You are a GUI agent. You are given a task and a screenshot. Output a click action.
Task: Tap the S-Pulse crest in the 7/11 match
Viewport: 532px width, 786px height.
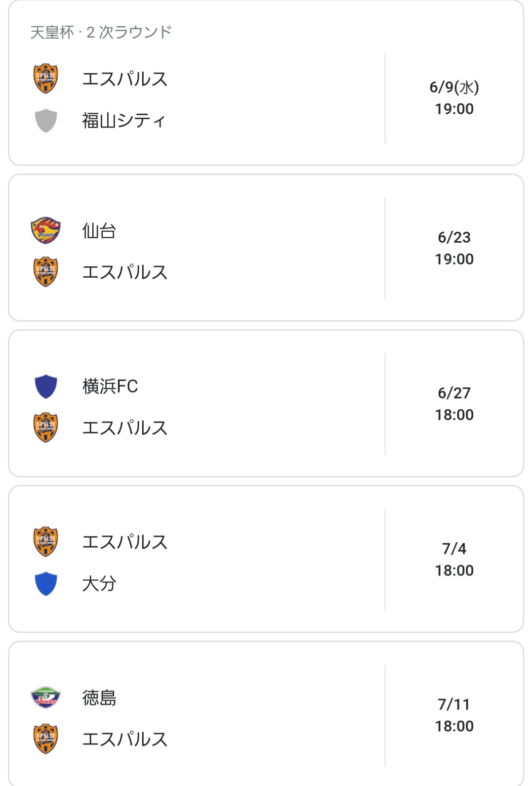45,739
